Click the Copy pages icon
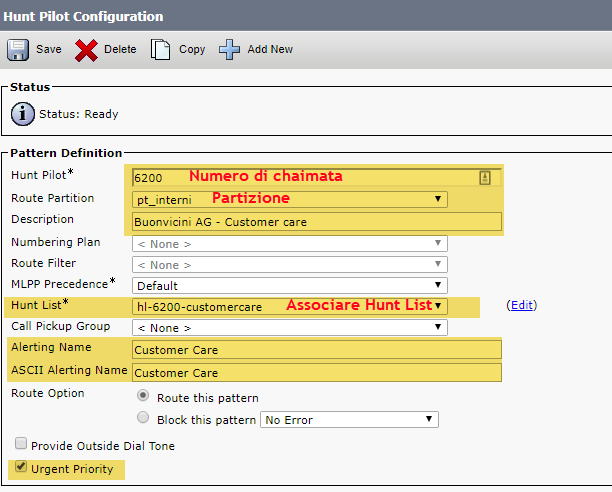 (x=160, y=50)
